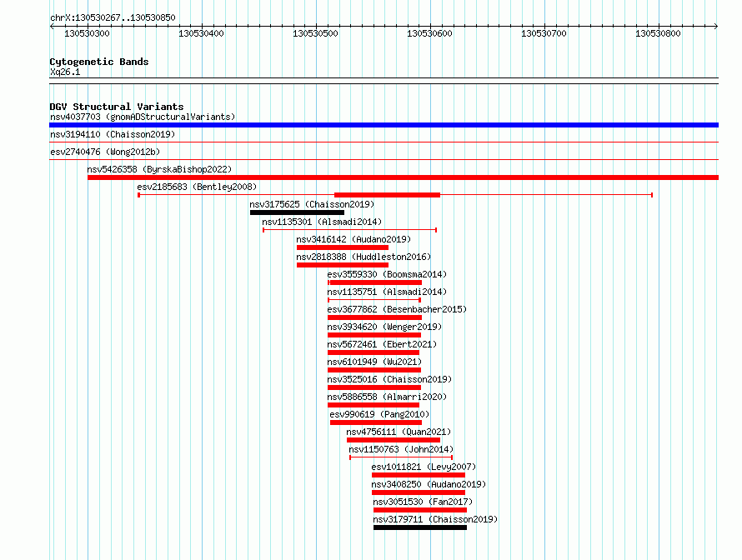Click the DGV Structural Variants track heading
The height and width of the screenshot is (560, 742).
point(117,107)
